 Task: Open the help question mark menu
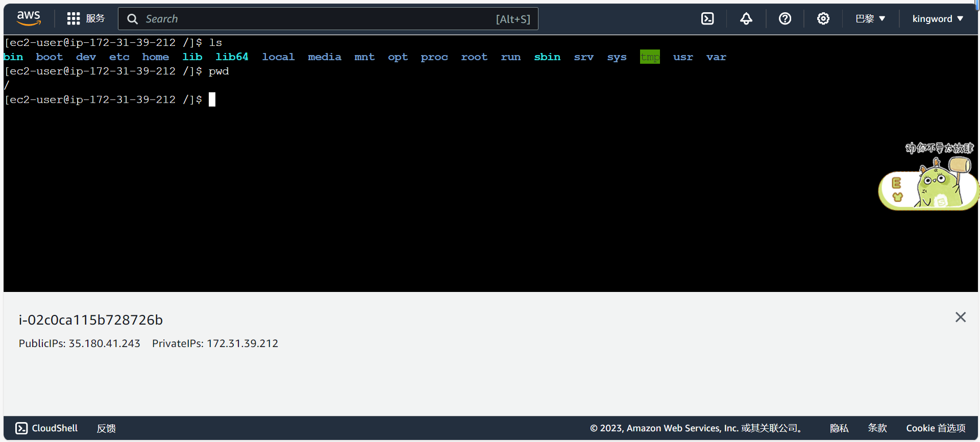[785, 19]
